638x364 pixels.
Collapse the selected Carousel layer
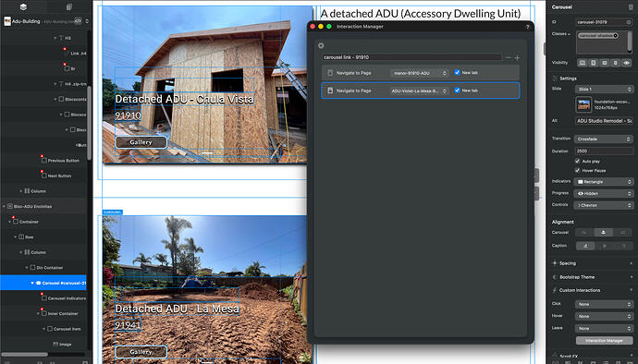click(x=32, y=283)
